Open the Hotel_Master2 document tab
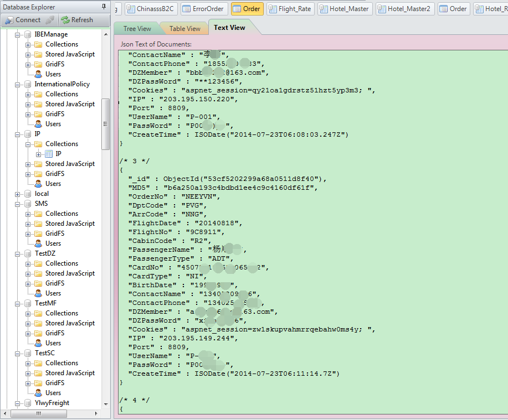Screen dimensions: 508x420 click(x=405, y=9)
